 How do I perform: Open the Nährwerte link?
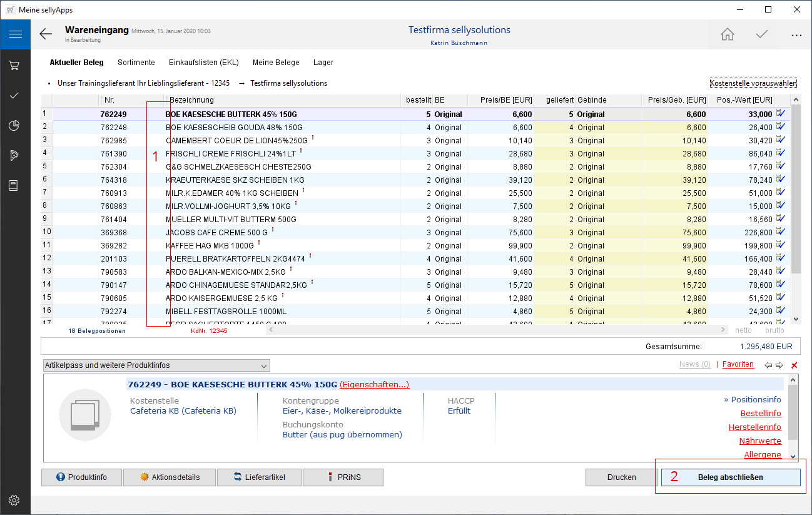coord(759,441)
